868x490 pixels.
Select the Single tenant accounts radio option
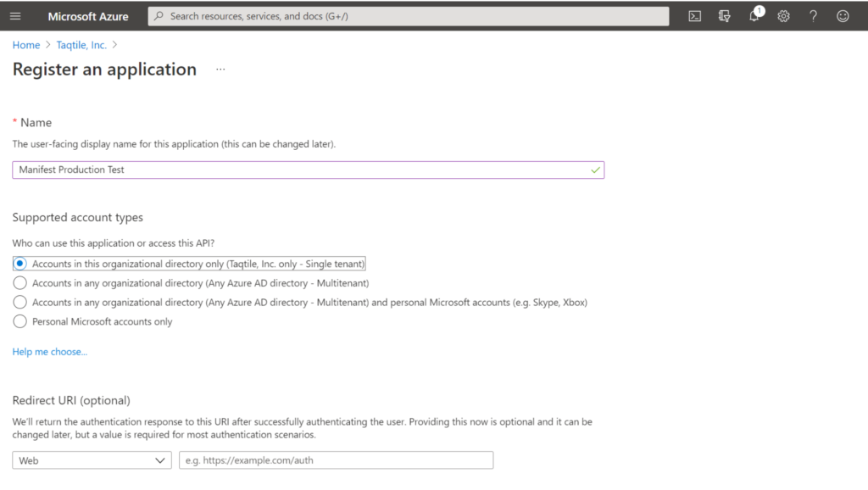tap(20, 264)
